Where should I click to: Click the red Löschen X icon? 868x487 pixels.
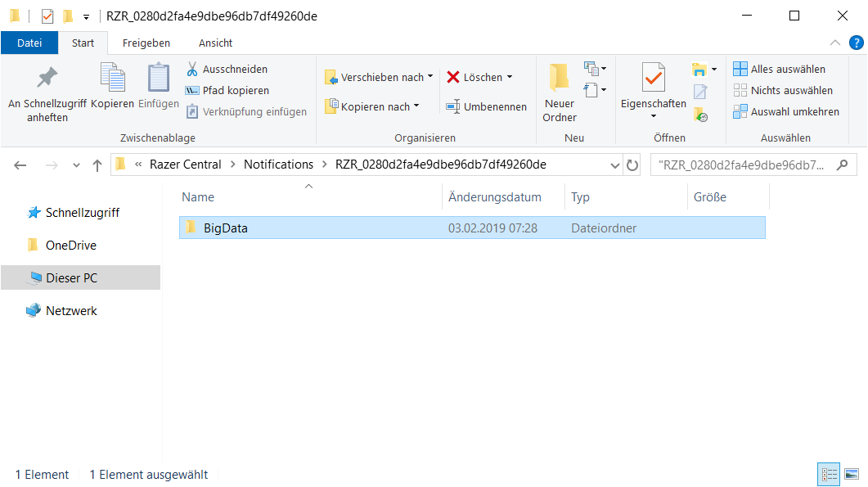pos(453,77)
